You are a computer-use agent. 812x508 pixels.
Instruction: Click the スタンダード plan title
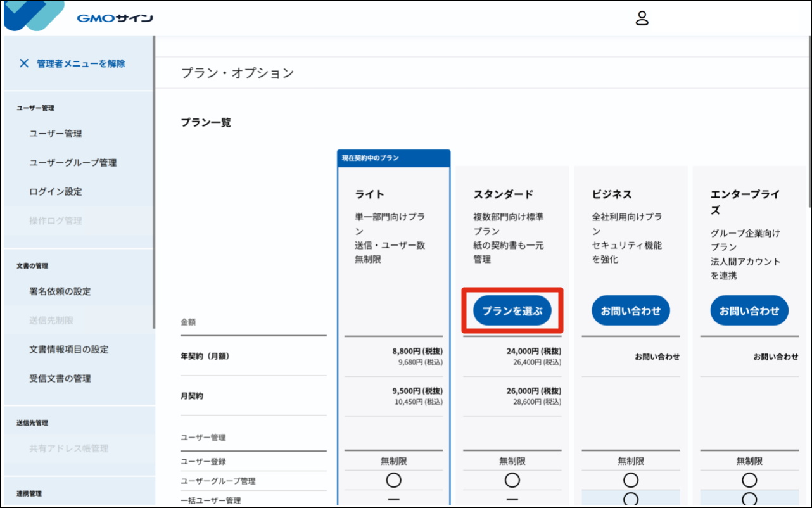coord(503,194)
